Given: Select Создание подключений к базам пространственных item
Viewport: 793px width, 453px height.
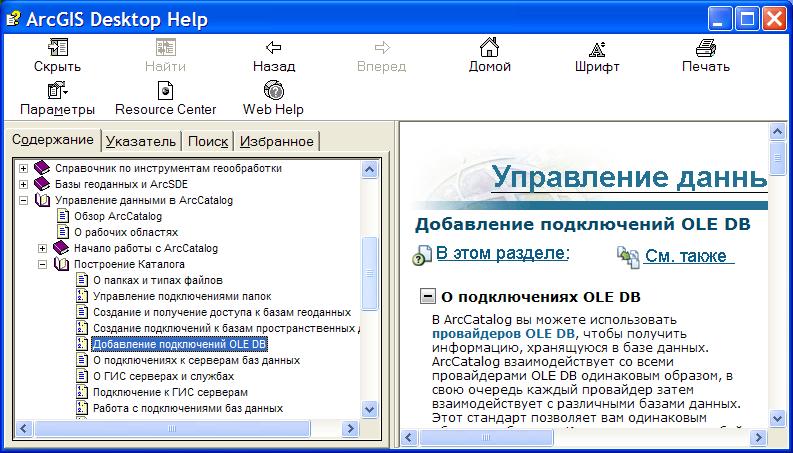Looking at the screenshot, I should pyautogui.click(x=226, y=328).
